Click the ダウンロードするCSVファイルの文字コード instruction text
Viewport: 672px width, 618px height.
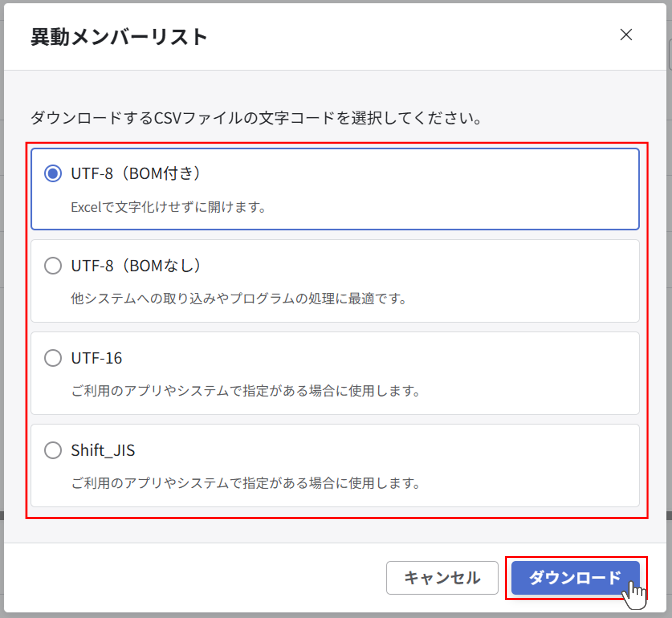[x=256, y=118]
